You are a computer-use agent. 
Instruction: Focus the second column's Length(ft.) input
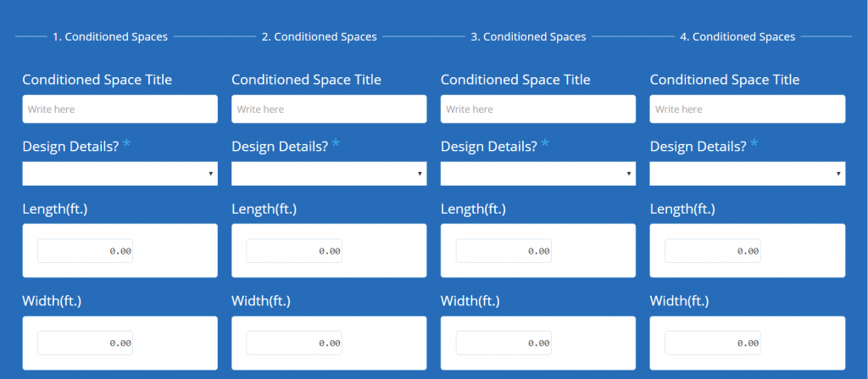pos(294,251)
